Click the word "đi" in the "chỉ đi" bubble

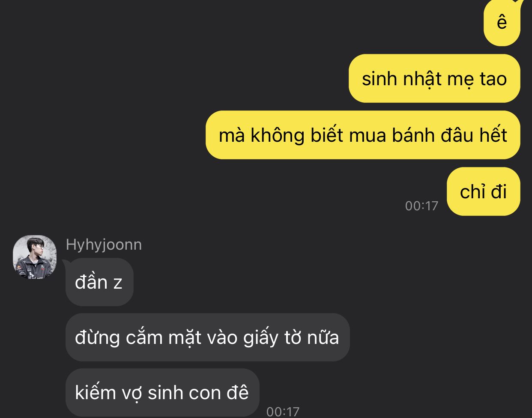point(499,192)
